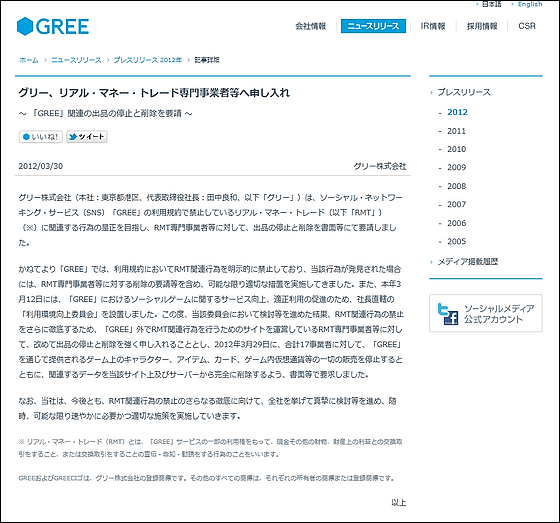
Task: Click the headline グリー、リアル・マネー・トレード専門事業者等へ申し入れ
Action: (x=154, y=93)
